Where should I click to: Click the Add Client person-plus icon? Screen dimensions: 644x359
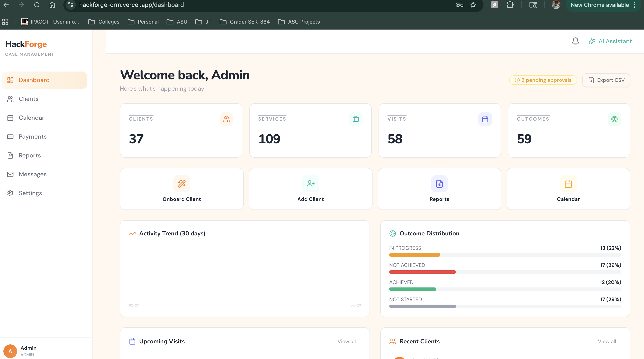pos(310,184)
